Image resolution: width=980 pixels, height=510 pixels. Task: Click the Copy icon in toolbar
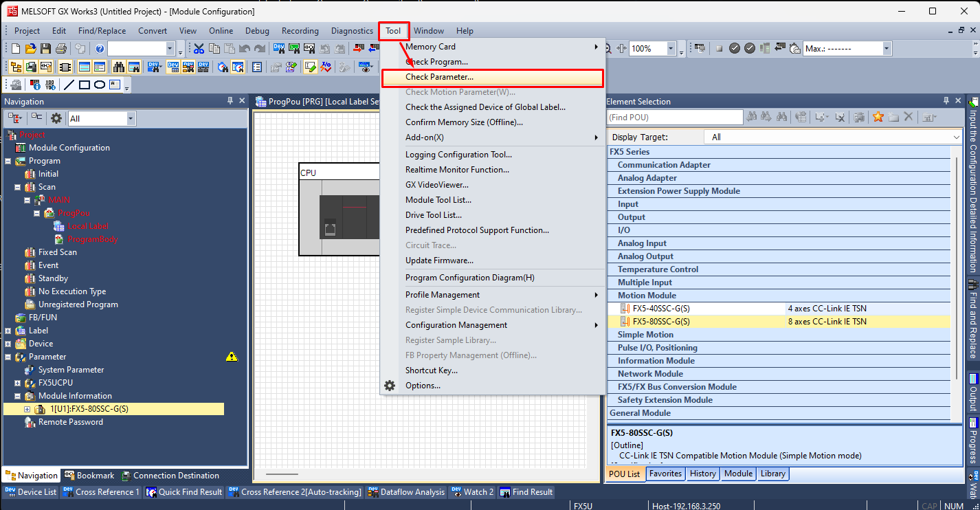click(214, 49)
